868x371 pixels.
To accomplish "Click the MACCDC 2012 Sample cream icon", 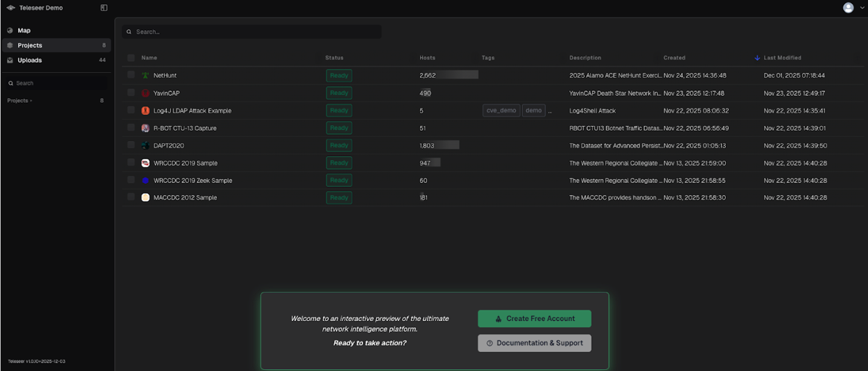I will coord(145,197).
